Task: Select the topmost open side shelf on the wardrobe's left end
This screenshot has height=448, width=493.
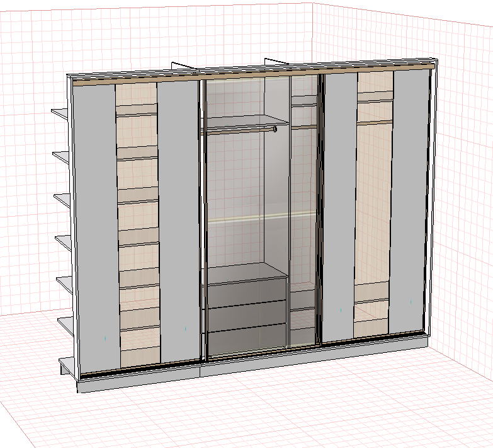Action: coord(60,113)
